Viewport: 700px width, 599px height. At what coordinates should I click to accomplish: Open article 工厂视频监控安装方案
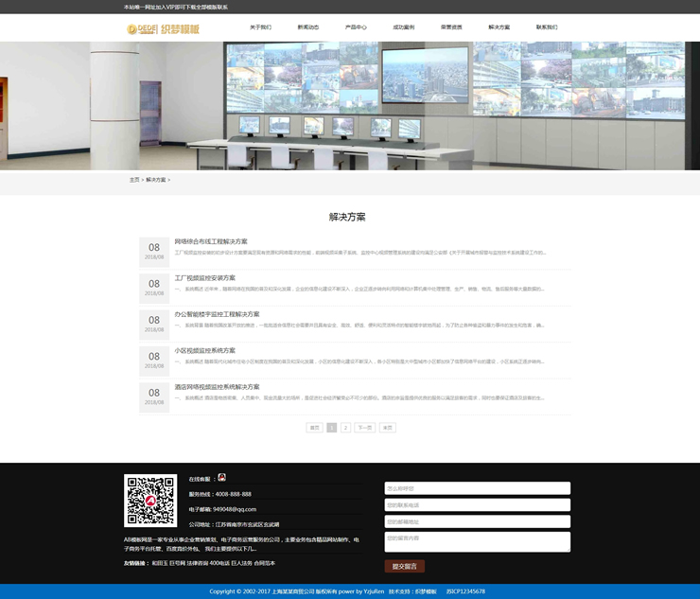coord(204,278)
